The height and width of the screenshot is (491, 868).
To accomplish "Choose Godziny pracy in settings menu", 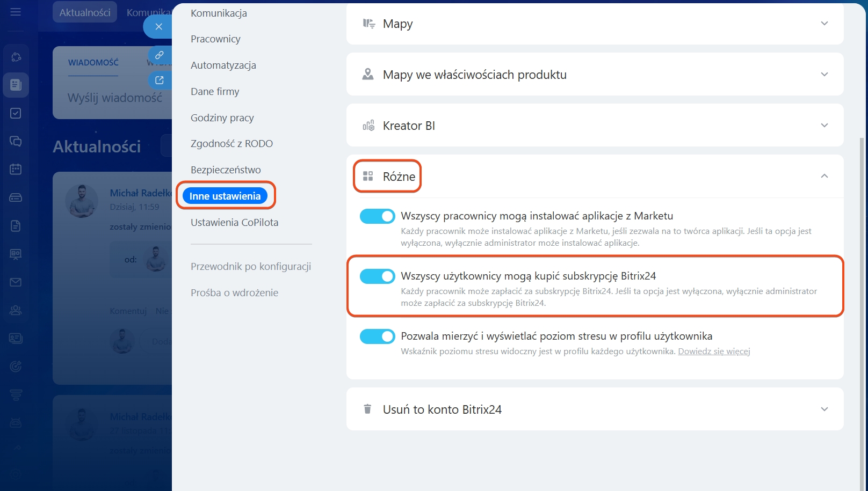I will [222, 118].
